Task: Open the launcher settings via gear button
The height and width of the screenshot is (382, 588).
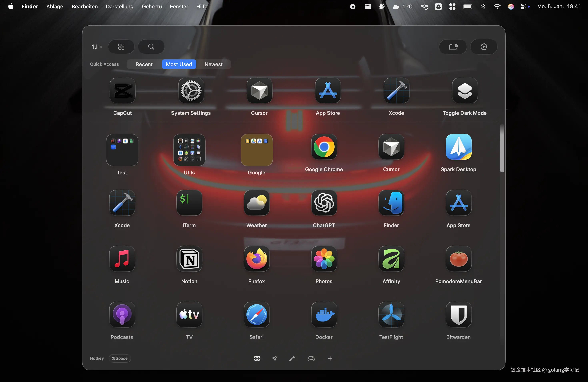Action: (484, 47)
